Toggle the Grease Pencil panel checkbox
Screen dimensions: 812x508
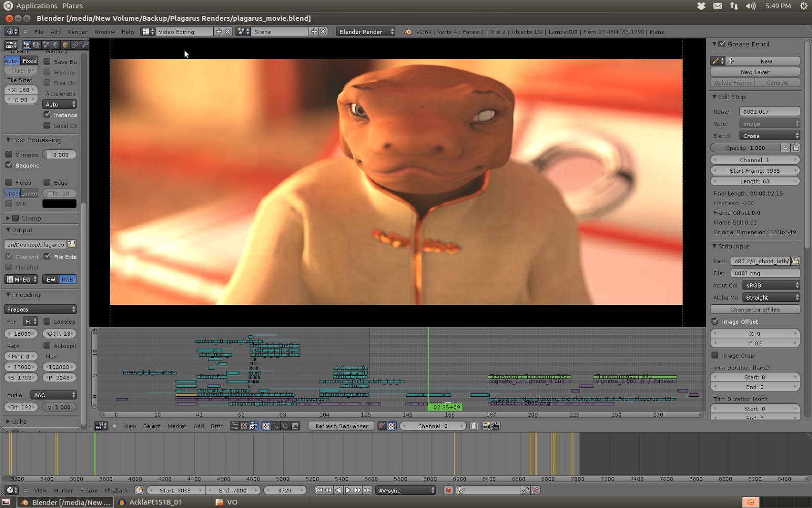(x=722, y=44)
